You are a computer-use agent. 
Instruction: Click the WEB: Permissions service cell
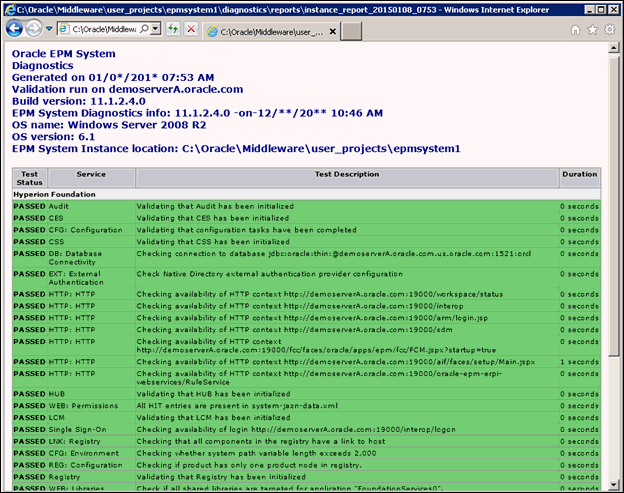[91, 406]
